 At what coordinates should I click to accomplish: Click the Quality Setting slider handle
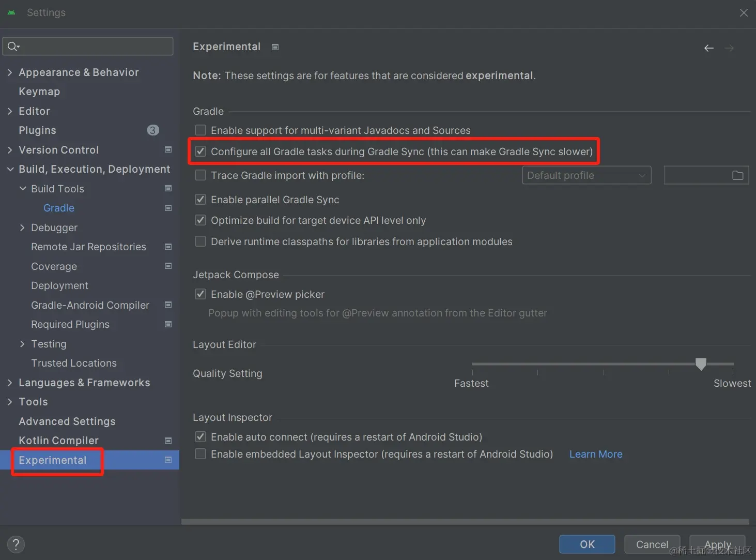701,364
